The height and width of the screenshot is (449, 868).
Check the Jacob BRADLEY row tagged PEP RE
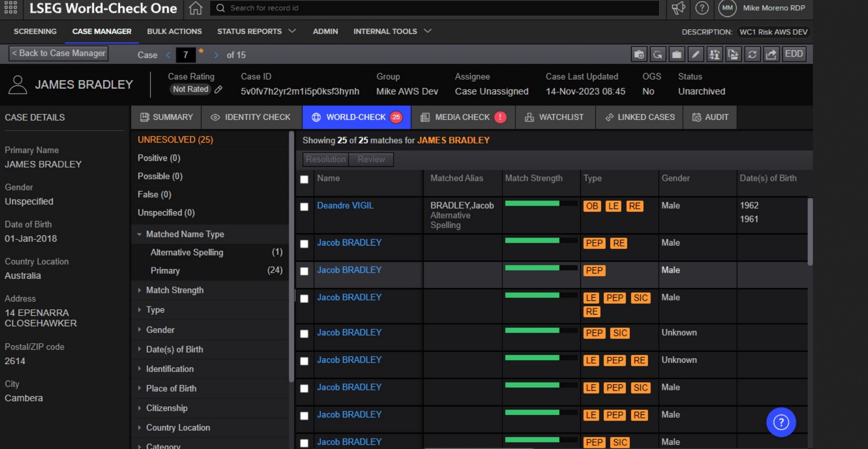(304, 244)
